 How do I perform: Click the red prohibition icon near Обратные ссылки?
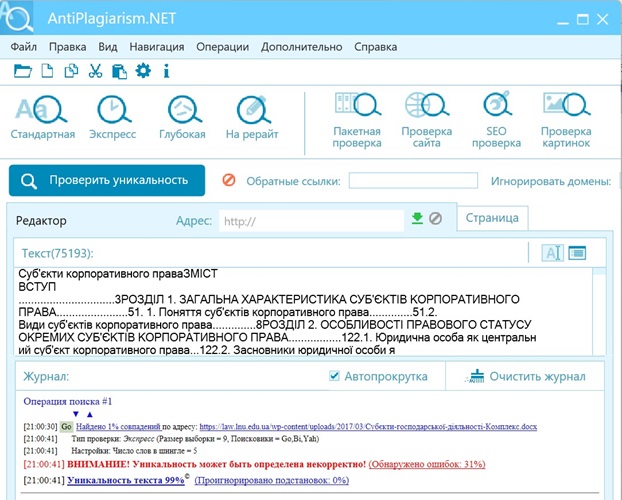(229, 180)
